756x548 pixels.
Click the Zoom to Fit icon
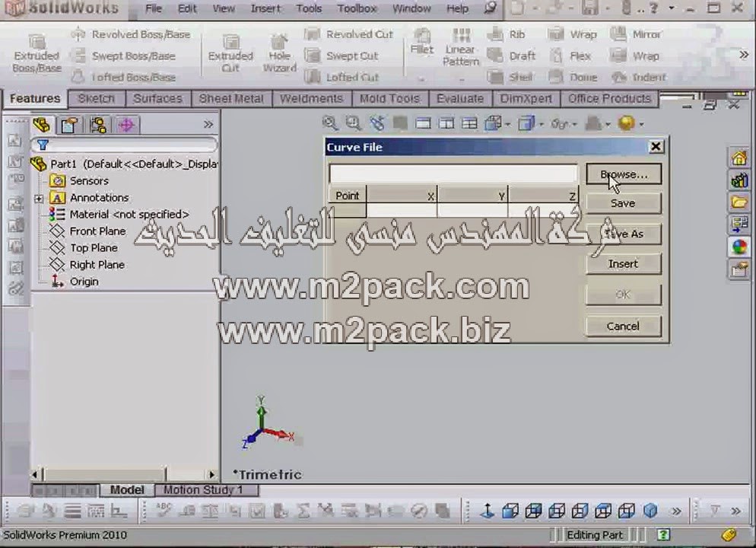pyautogui.click(x=330, y=123)
